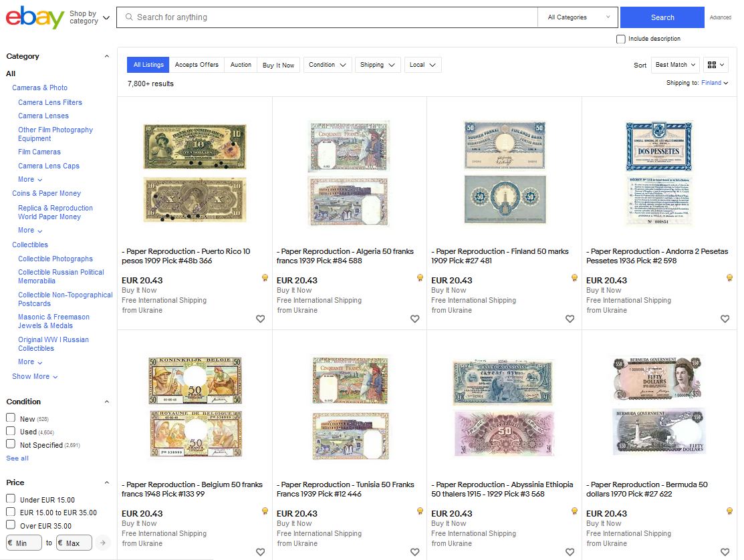This screenshot has width=744, height=560.
Task: Expand the Best Match sort dropdown
Action: 675,65
